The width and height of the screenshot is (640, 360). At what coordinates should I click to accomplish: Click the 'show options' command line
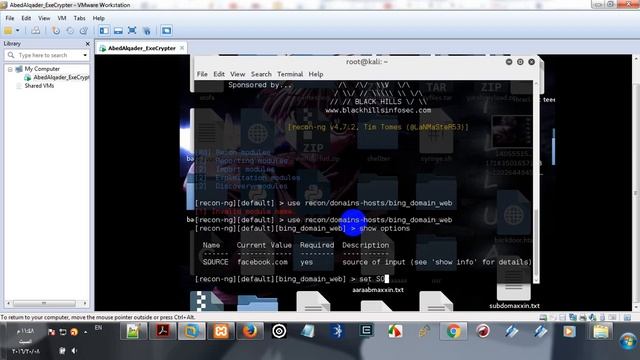[302, 229]
